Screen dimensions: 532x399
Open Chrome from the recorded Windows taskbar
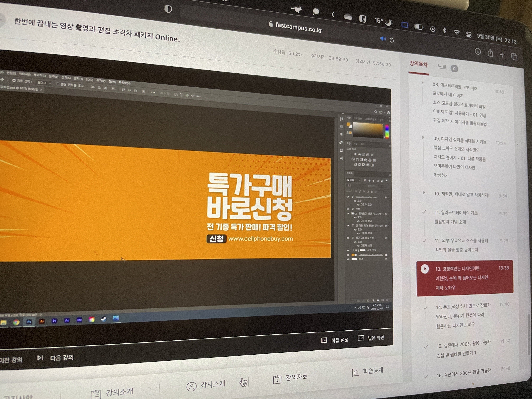click(x=16, y=322)
